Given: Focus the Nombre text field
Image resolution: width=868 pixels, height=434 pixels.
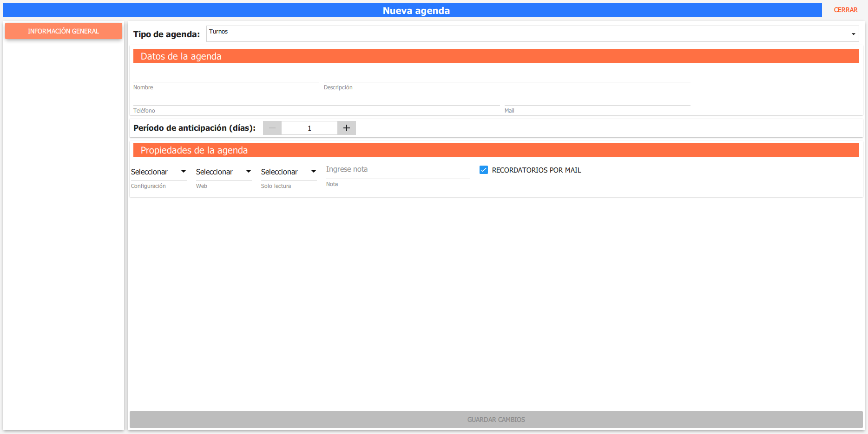Looking at the screenshot, I should (226, 76).
